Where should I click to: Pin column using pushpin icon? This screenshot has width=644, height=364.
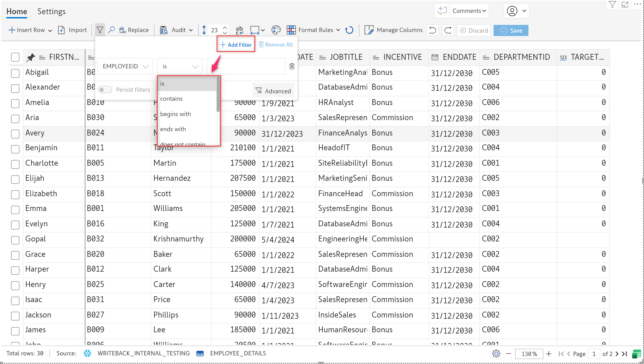point(31,57)
